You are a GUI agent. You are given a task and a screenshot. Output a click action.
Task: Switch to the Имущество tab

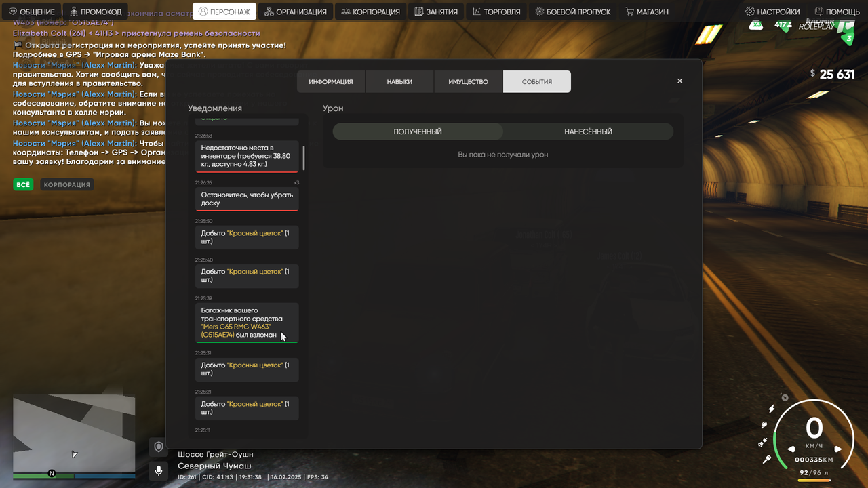click(x=468, y=81)
